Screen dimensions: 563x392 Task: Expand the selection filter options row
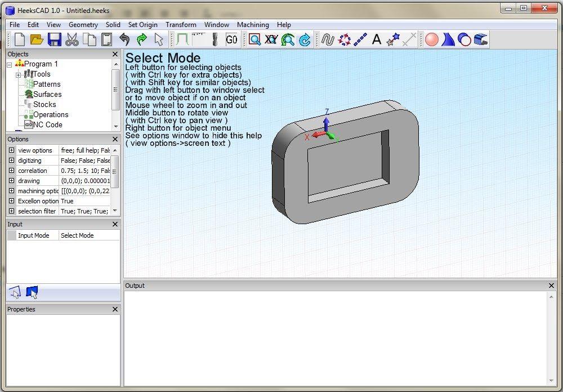(11, 211)
